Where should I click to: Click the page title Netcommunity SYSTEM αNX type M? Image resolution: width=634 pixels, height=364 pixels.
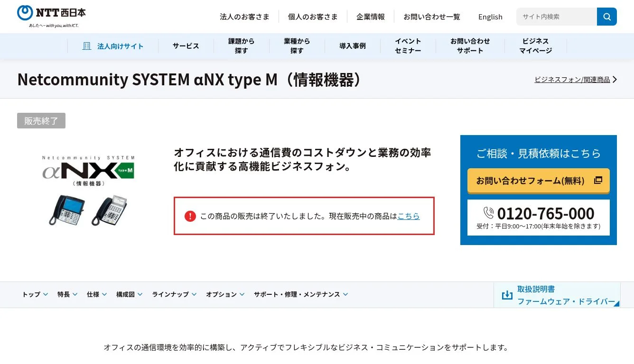point(190,80)
